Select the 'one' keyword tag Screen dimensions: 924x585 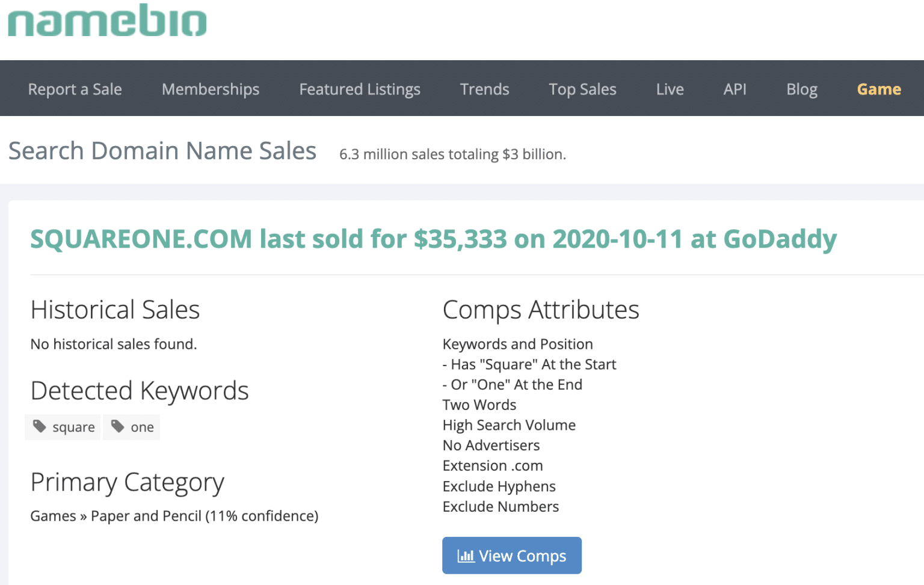pyautogui.click(x=131, y=427)
